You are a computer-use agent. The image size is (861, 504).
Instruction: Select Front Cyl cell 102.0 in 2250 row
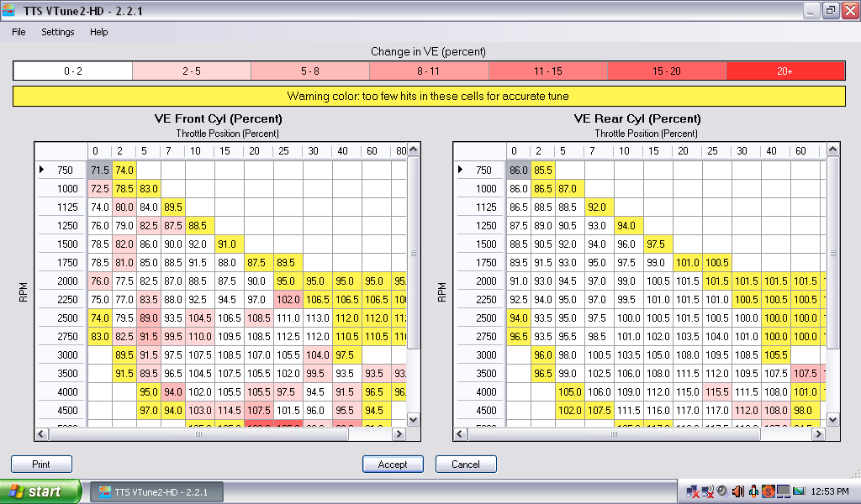288,299
